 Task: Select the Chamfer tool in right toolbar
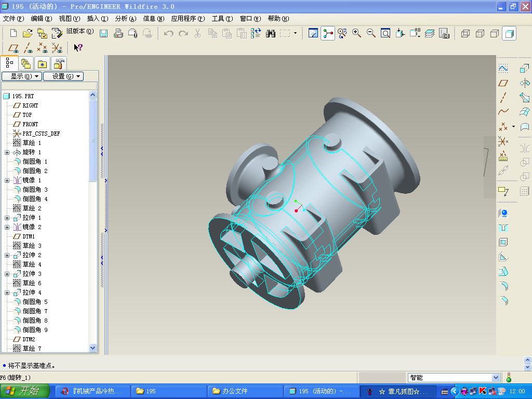[503, 301]
